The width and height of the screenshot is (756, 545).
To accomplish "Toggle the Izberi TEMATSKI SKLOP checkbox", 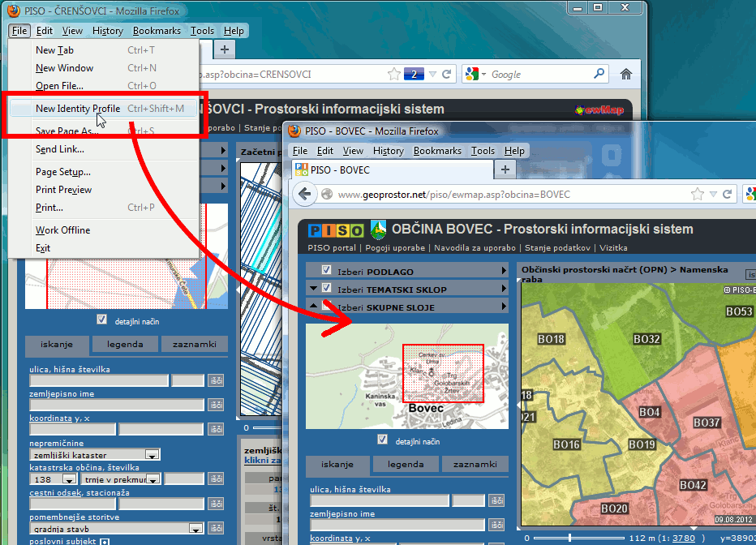I will 327,289.
